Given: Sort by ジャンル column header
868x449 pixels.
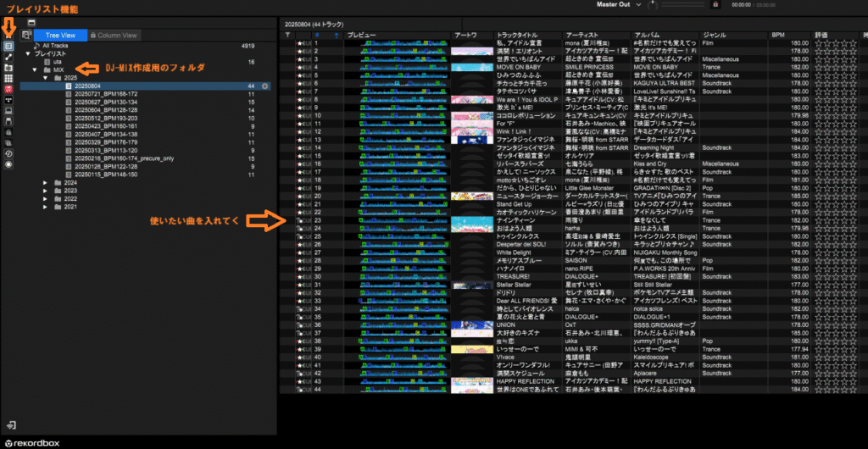Looking at the screenshot, I should point(734,36).
